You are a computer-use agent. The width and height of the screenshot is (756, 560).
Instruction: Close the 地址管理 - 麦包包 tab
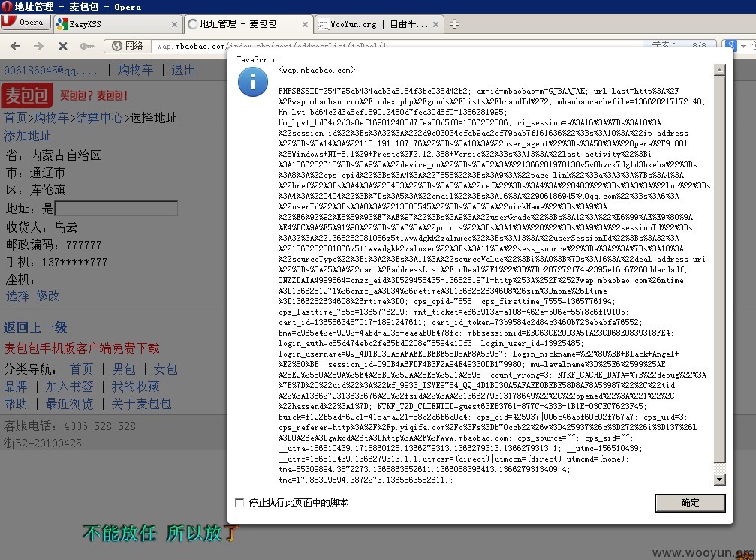305,24
